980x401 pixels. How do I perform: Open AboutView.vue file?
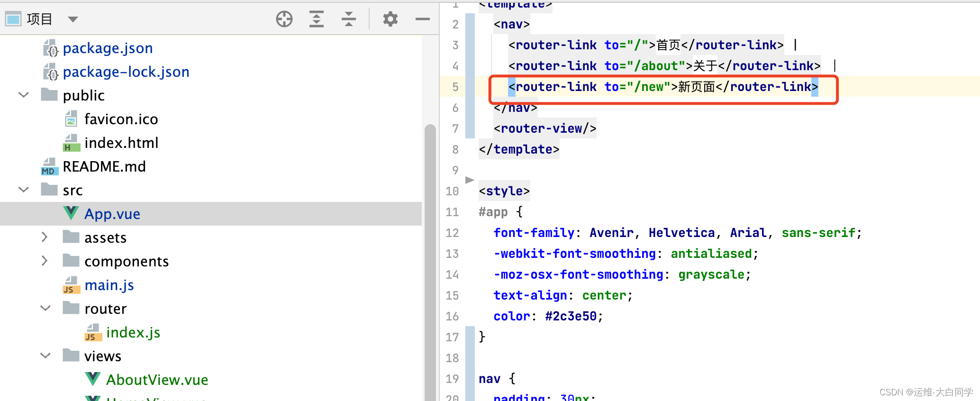pyautogui.click(x=157, y=380)
